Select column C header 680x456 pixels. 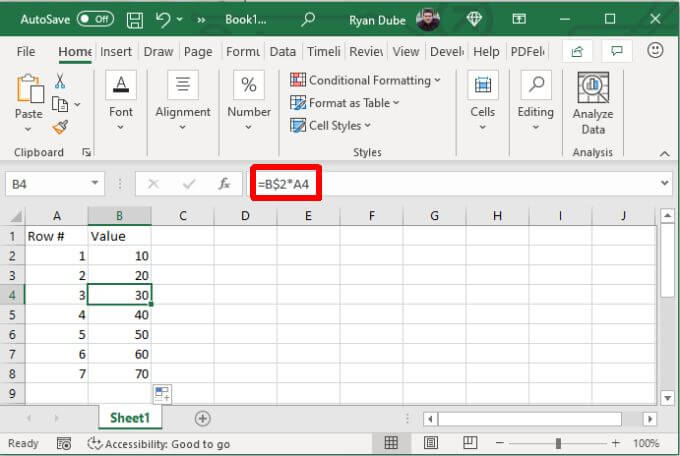(183, 216)
